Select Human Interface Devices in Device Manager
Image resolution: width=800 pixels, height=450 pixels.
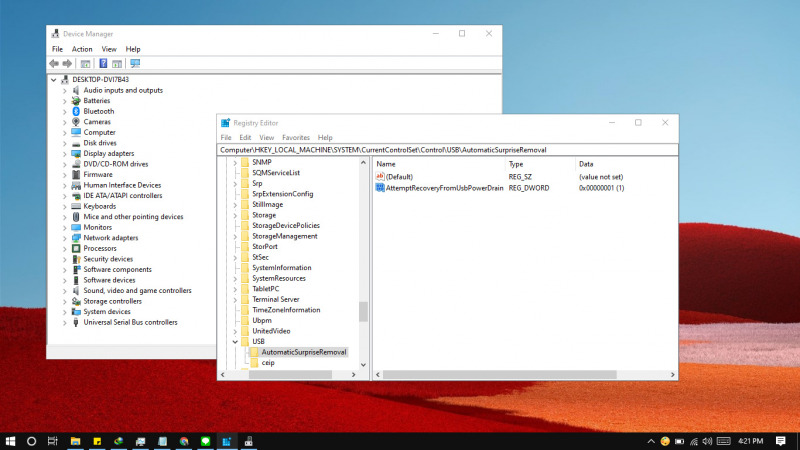(x=122, y=185)
